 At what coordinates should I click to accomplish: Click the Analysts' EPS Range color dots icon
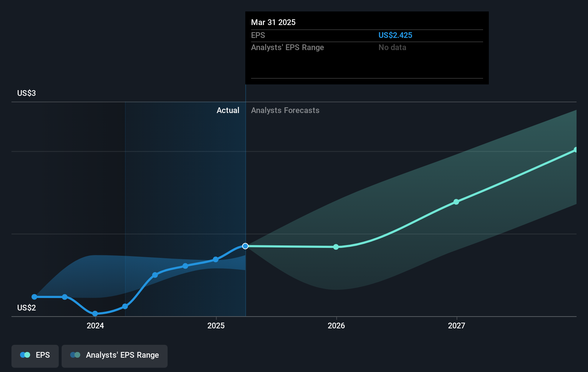75,355
